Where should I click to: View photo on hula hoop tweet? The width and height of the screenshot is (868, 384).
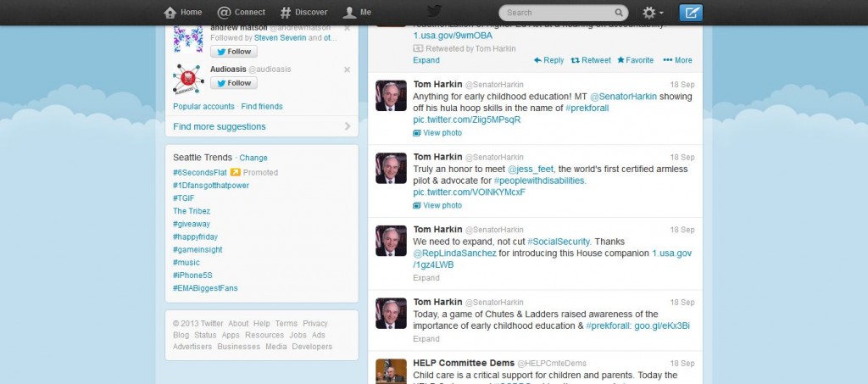point(437,133)
